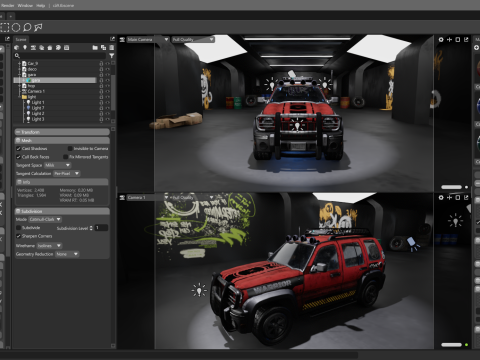The image size is (480, 360).
Task: Enable the Subdivide checkbox
Action: tap(18, 228)
